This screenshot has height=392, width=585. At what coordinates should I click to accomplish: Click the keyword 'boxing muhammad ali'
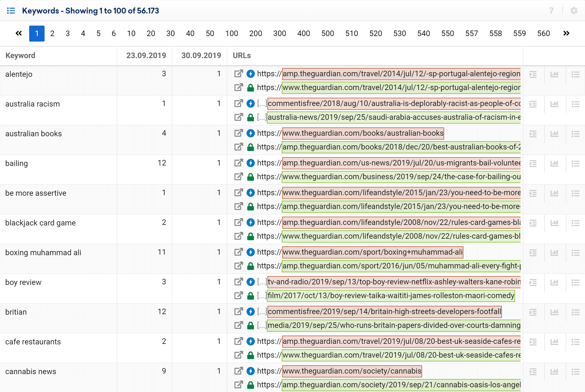click(43, 253)
